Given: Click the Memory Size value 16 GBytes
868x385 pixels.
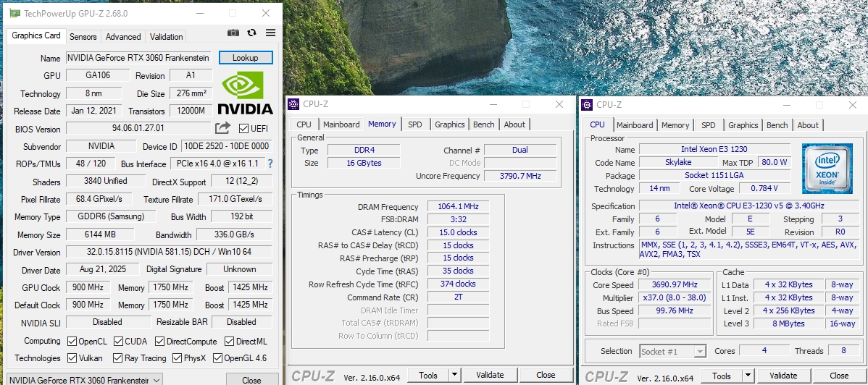Looking at the screenshot, I should tap(364, 163).
